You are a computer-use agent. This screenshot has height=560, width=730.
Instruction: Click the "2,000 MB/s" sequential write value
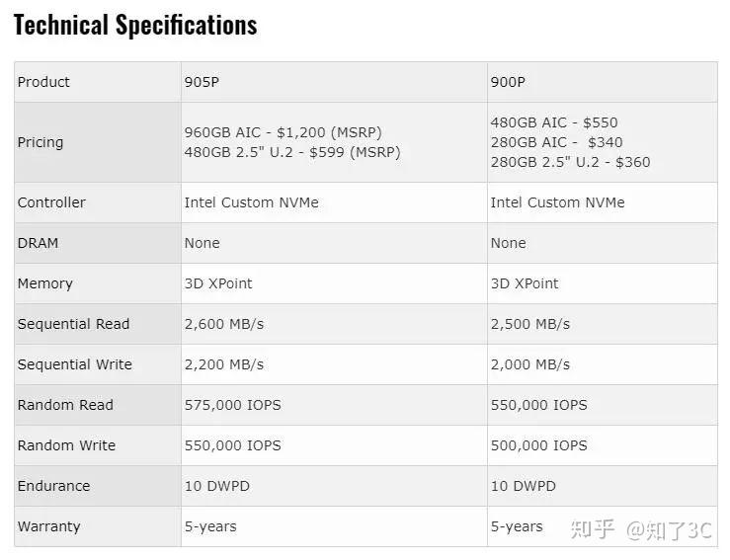tap(529, 364)
